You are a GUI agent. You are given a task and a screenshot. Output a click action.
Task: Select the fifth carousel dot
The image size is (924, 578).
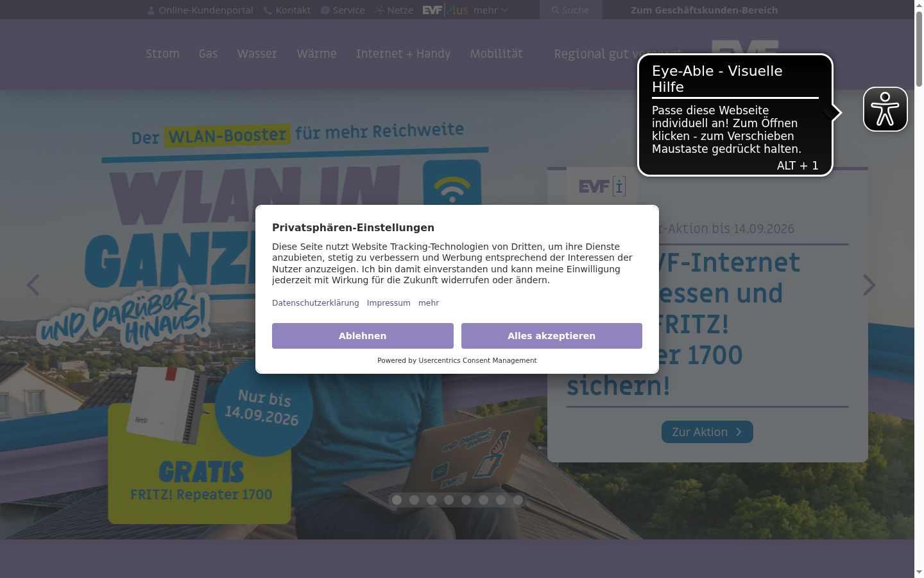click(x=466, y=500)
